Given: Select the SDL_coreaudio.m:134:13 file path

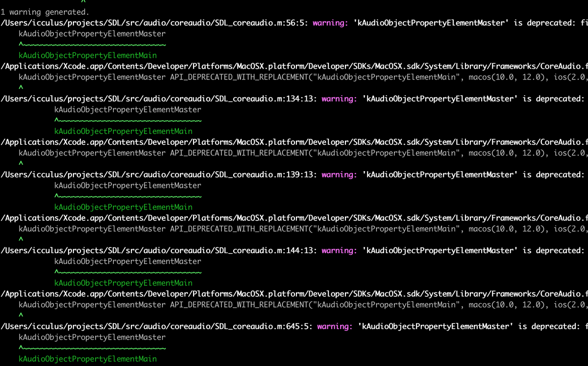Looking at the screenshot, I should [159, 99].
